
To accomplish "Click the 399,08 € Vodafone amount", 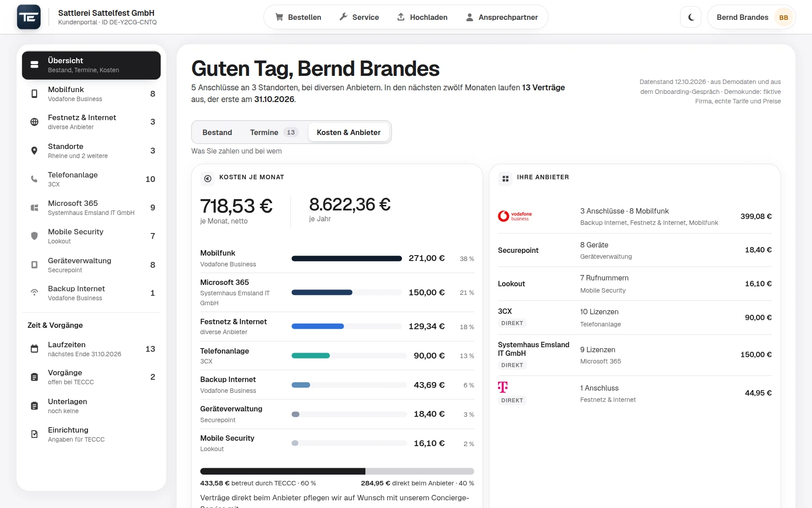I will 756,216.
